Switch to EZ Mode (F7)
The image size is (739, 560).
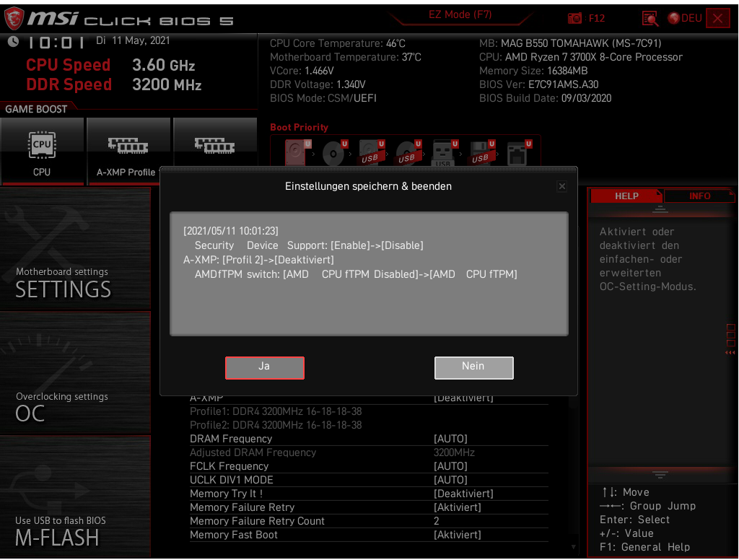coord(460,15)
